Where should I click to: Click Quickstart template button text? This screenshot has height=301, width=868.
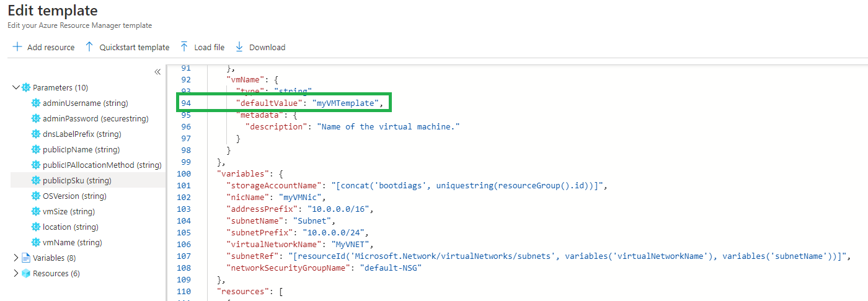(134, 48)
